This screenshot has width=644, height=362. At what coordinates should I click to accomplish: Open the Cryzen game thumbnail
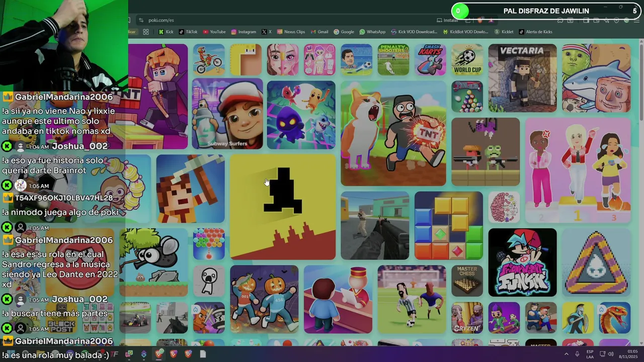coord(467,318)
